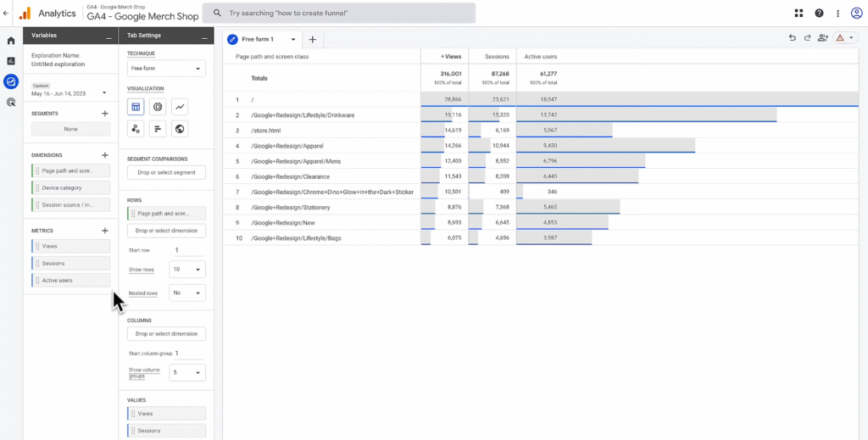Select the Views metric in Variables
This screenshot has height=440, width=868.
point(70,247)
